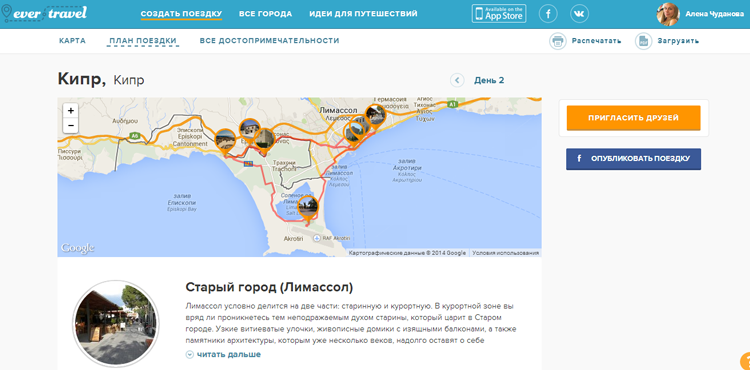Image resolution: width=750 pixels, height=370 pixels.
Task: Click ОПУБЛИКОВАТЬ ПОЕЗДКУ Facebook button
Action: tap(633, 159)
